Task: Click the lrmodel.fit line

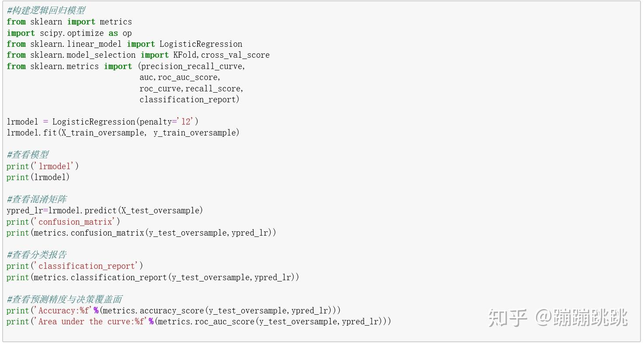Action: click(123, 133)
